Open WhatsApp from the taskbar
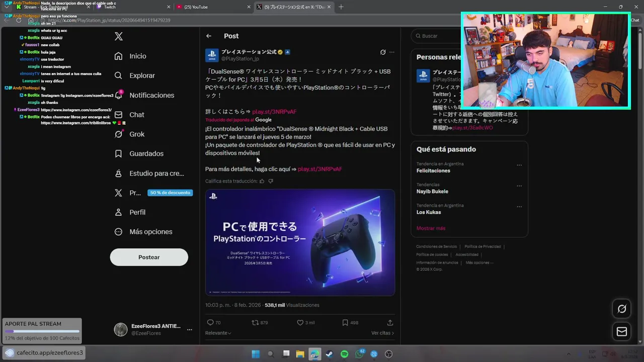 click(x=359, y=354)
